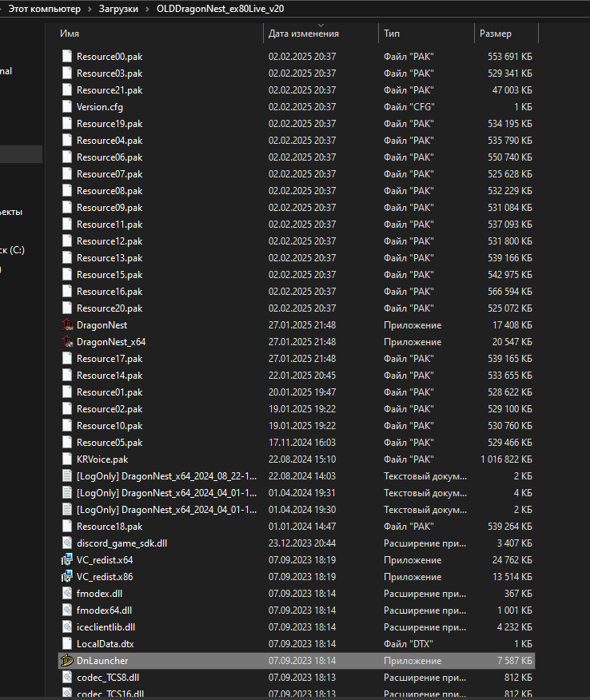Select the Resource04.pak file name
The height and width of the screenshot is (700, 590).
click(110, 141)
